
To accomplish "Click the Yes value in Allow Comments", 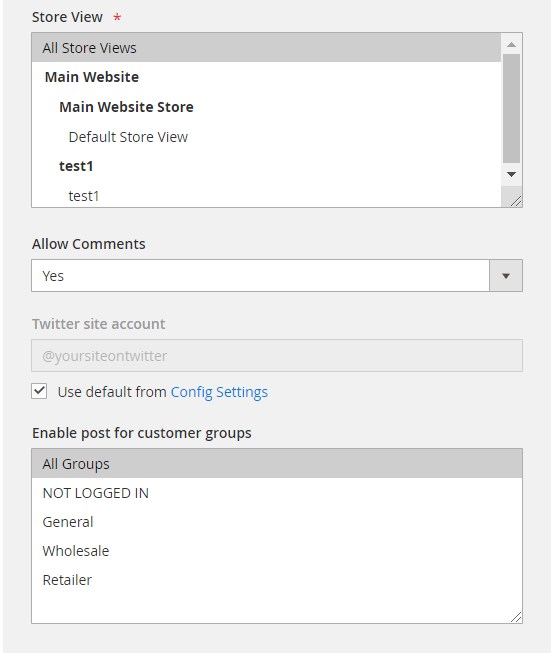I will (53, 276).
